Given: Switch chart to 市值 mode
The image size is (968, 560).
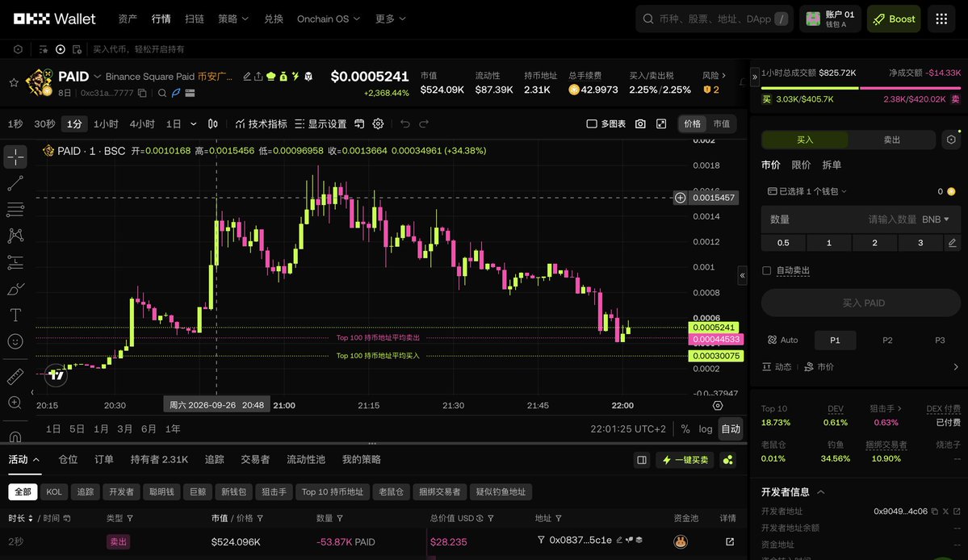Looking at the screenshot, I should point(722,124).
